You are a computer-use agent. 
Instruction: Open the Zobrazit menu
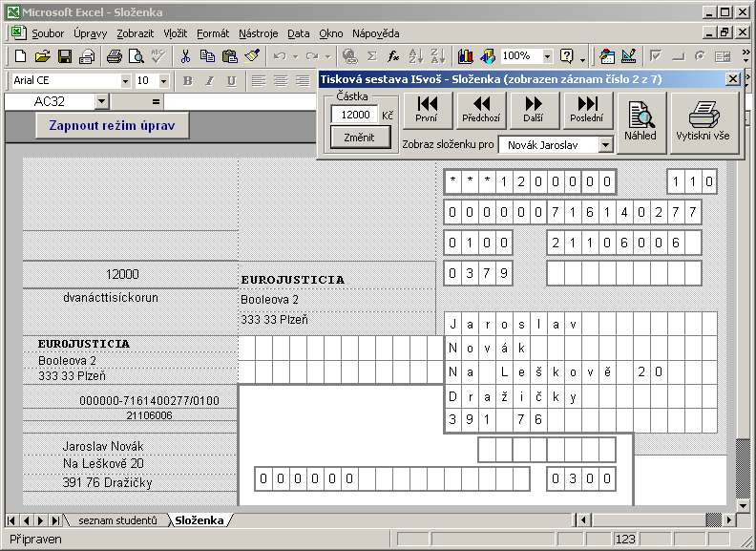tap(135, 33)
